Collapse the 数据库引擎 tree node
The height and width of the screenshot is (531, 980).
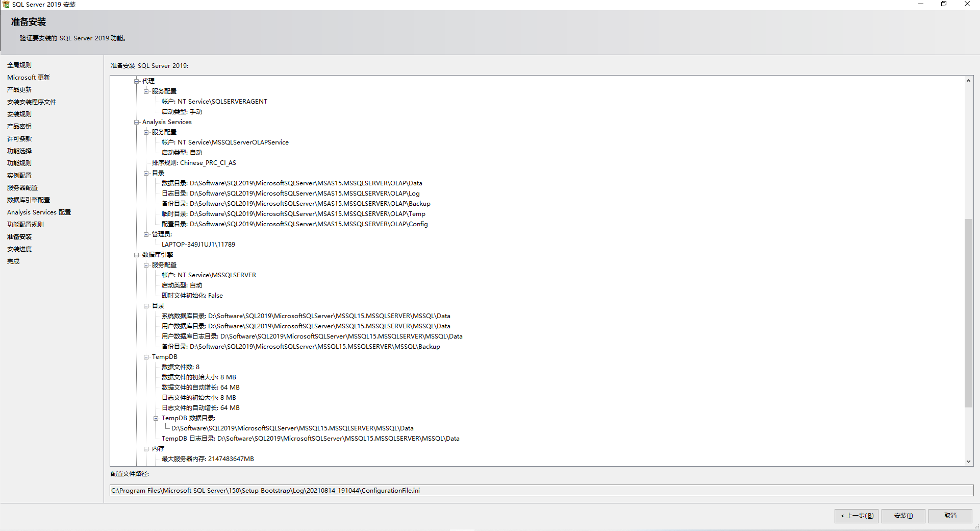[137, 254]
